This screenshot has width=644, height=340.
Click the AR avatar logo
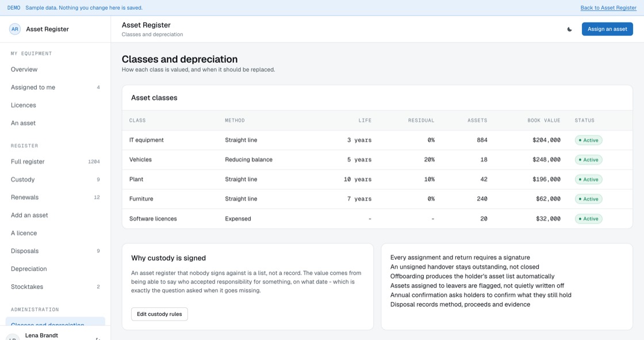[x=15, y=29]
